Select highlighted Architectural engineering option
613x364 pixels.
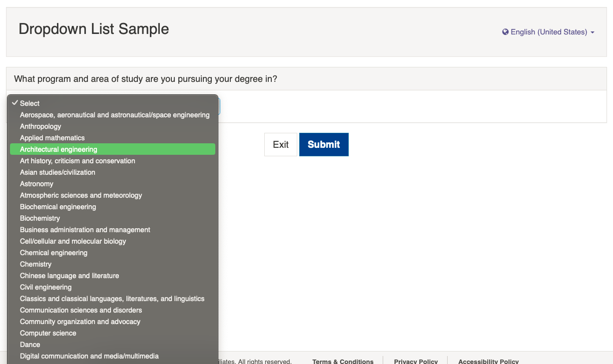click(112, 149)
